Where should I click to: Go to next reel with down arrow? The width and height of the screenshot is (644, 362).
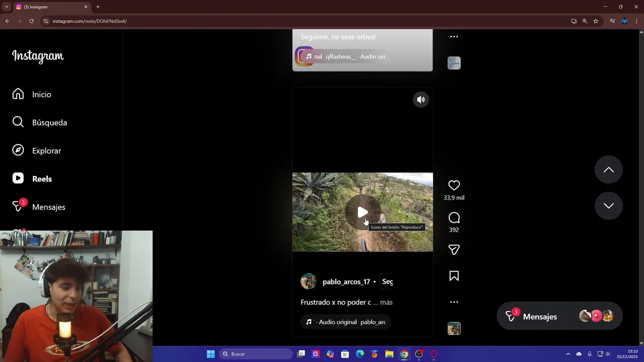tap(608, 206)
